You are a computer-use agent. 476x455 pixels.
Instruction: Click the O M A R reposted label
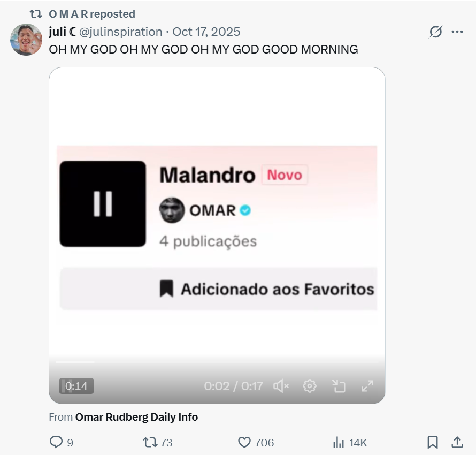[92, 14]
